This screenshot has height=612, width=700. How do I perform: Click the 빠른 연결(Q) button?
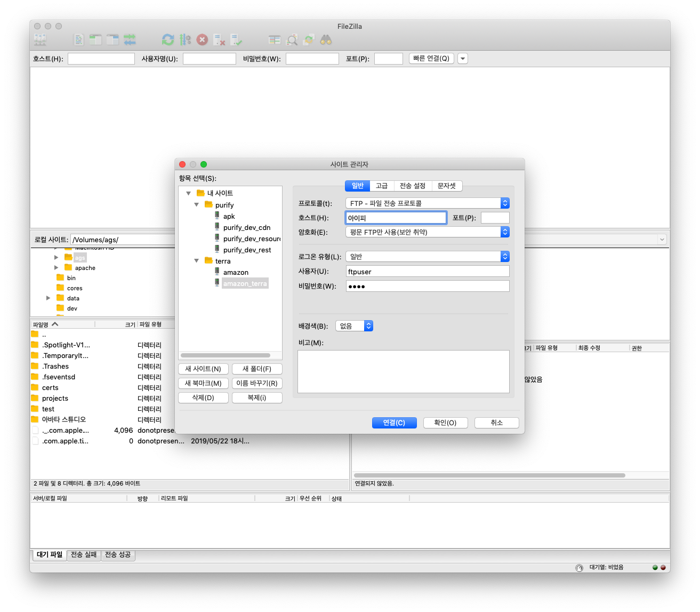pyautogui.click(x=431, y=59)
